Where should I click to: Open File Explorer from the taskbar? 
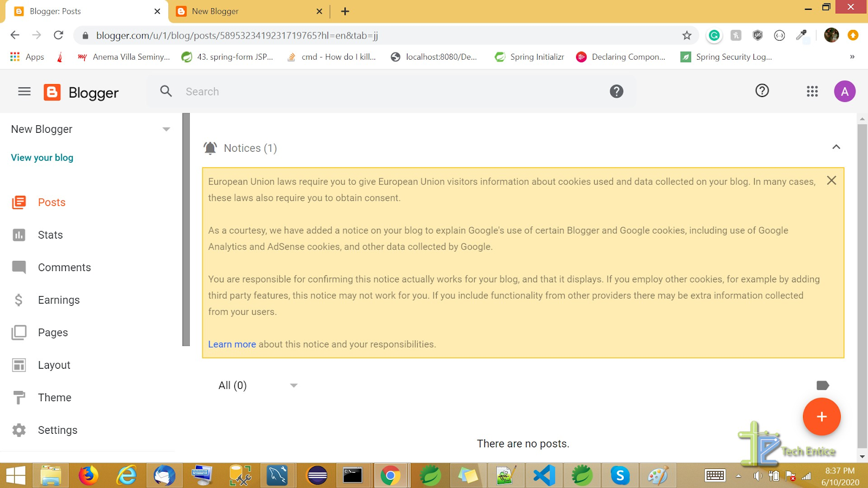coord(50,476)
